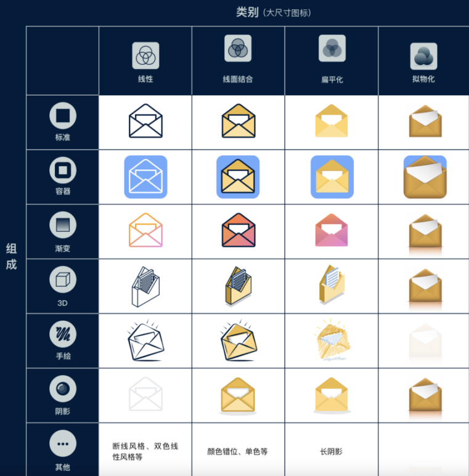Pick the 3D isometric linear envelope
This screenshot has height=476, width=469.
click(146, 286)
